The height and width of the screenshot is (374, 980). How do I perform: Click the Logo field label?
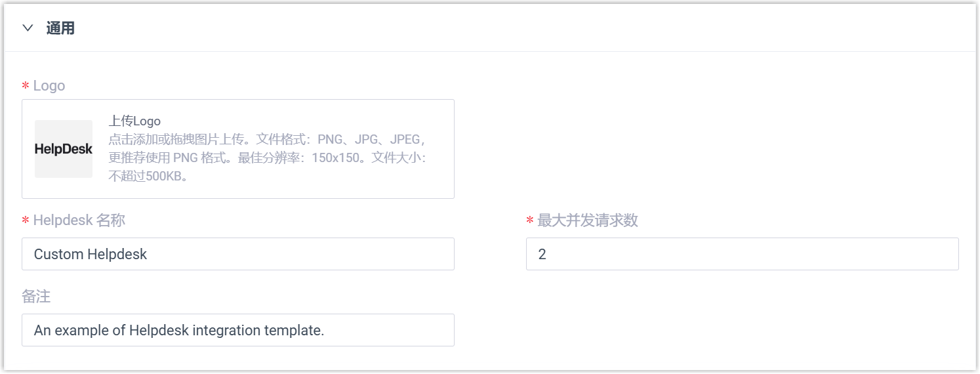pos(49,86)
